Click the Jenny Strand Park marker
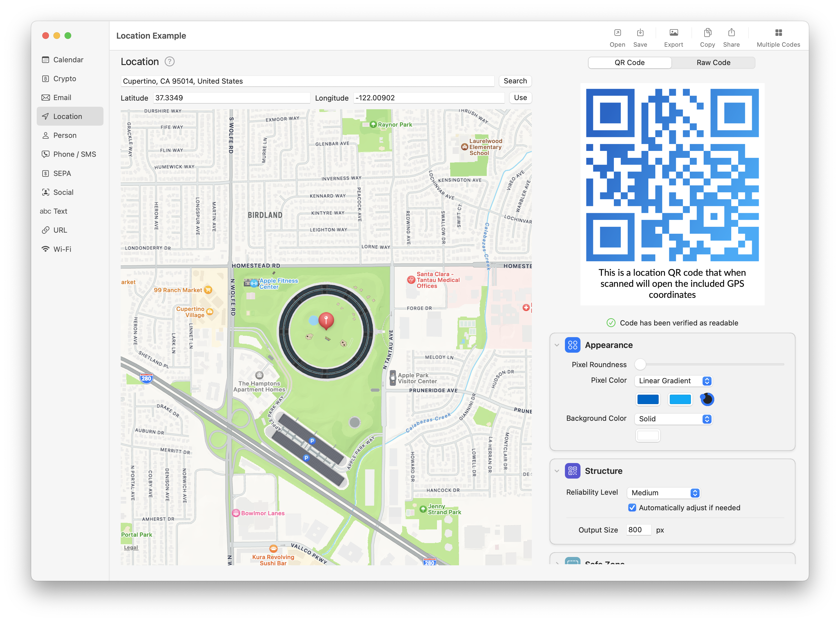 click(423, 509)
